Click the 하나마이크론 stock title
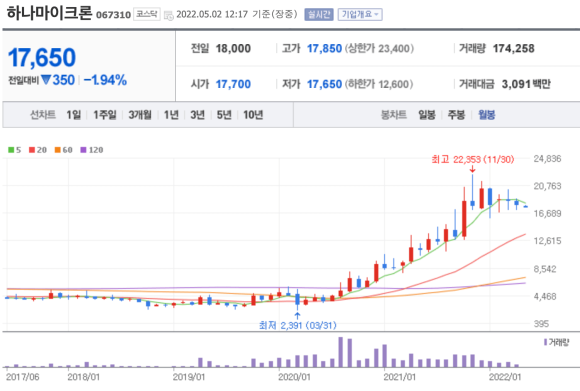 tap(49, 13)
